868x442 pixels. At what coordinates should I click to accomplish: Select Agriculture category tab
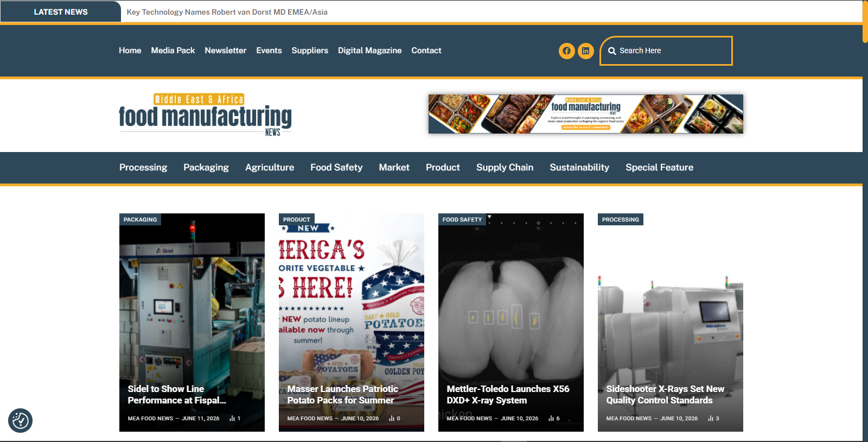coord(270,168)
